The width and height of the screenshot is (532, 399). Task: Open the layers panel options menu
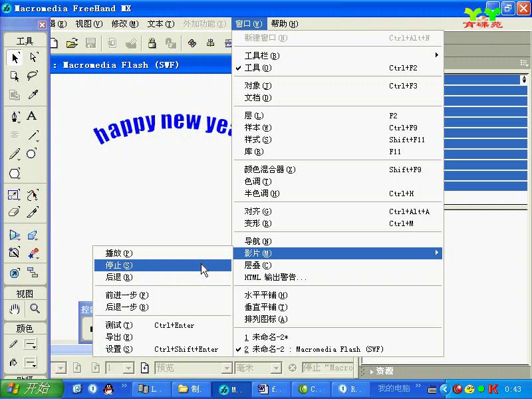pos(524,63)
